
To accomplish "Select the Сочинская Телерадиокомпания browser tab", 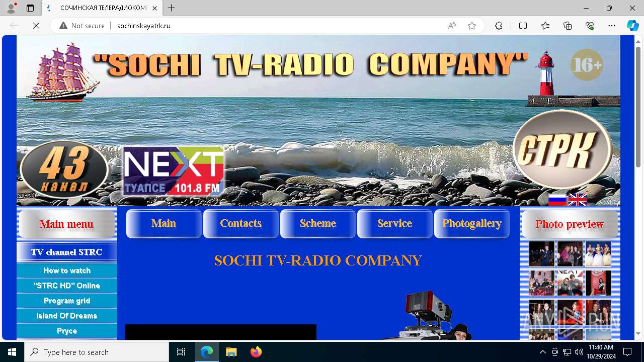I will tap(102, 8).
